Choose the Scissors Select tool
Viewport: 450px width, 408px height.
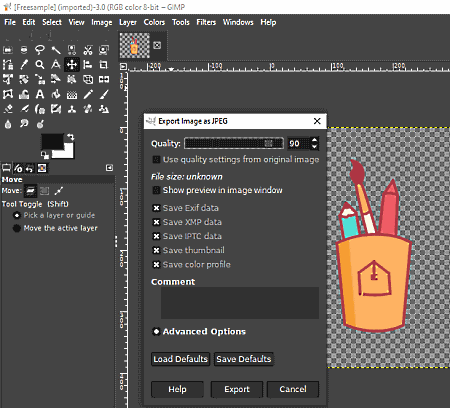pos(88,50)
